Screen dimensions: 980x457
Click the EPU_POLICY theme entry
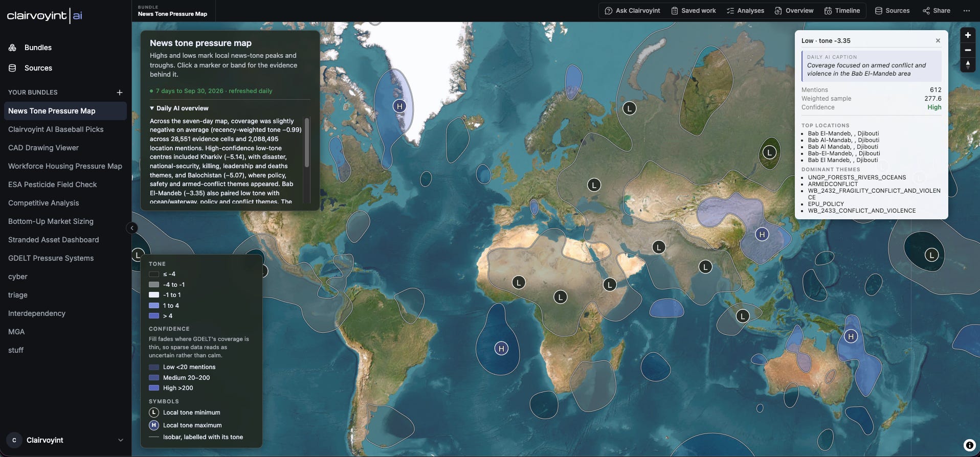(x=826, y=204)
